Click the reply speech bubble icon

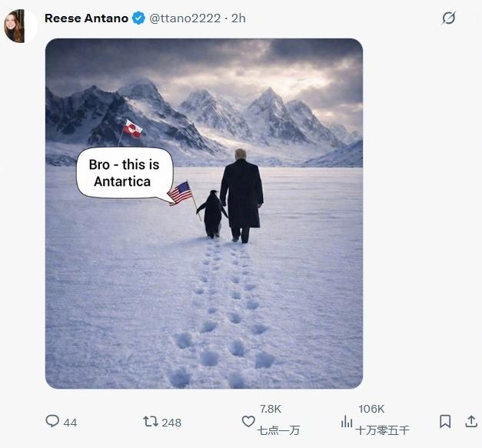[x=52, y=421]
